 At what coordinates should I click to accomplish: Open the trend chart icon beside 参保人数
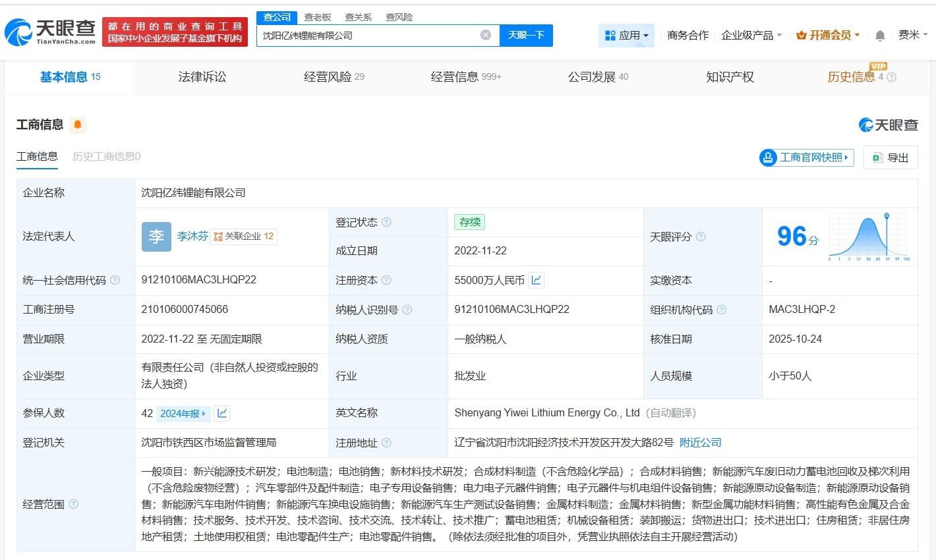click(221, 413)
